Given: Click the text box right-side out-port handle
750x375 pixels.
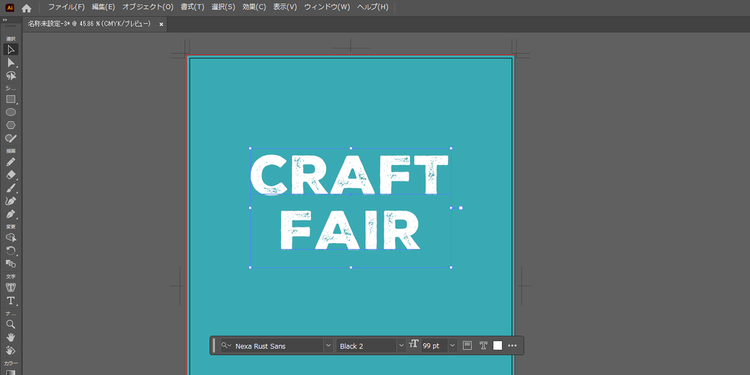Looking at the screenshot, I should point(461,208).
